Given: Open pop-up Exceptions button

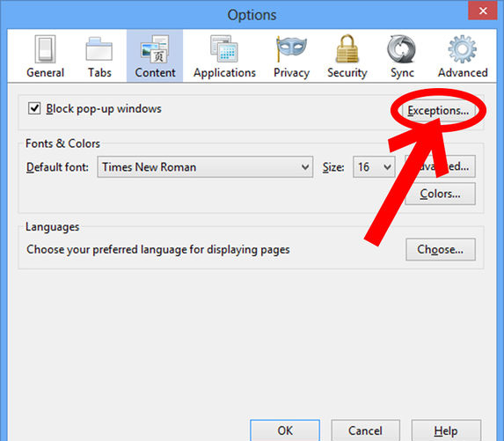Looking at the screenshot, I should point(438,111).
